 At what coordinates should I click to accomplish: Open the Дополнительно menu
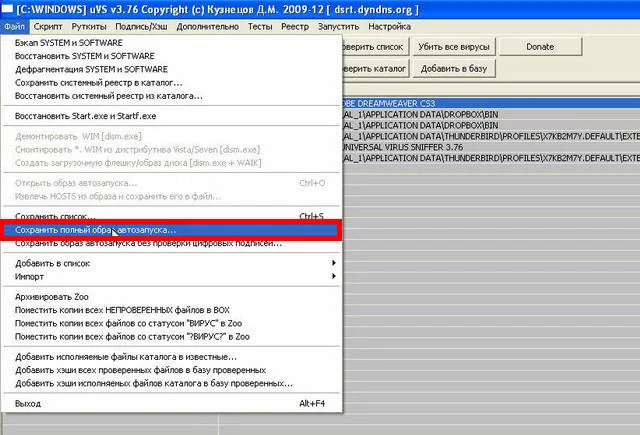(x=207, y=27)
